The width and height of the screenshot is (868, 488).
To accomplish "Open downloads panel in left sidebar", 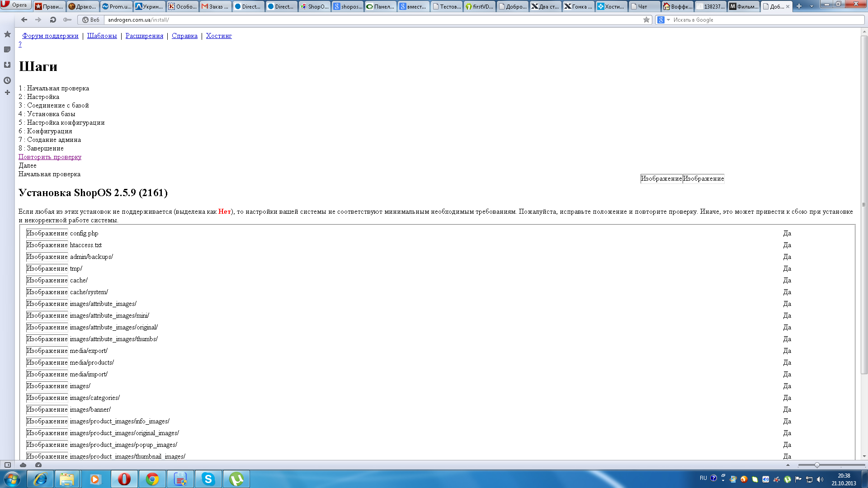I will point(7,65).
